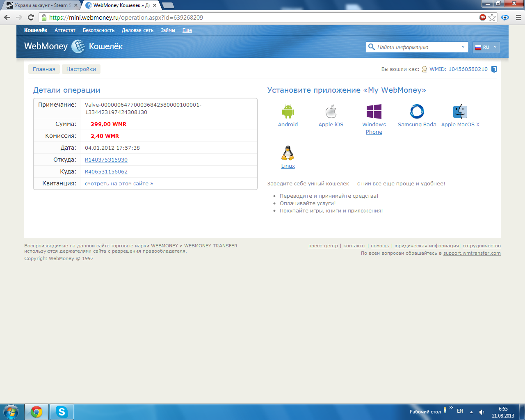Click the Windows Phone text link
This screenshot has height=420, width=525.
click(374, 128)
